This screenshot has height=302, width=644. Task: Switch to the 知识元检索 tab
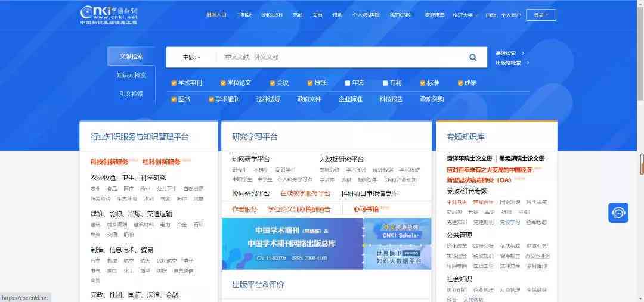(131, 75)
